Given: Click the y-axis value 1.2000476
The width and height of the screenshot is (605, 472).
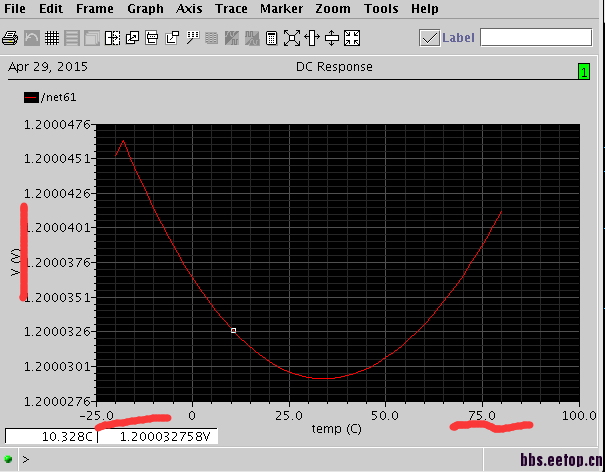Looking at the screenshot, I should (x=57, y=125).
